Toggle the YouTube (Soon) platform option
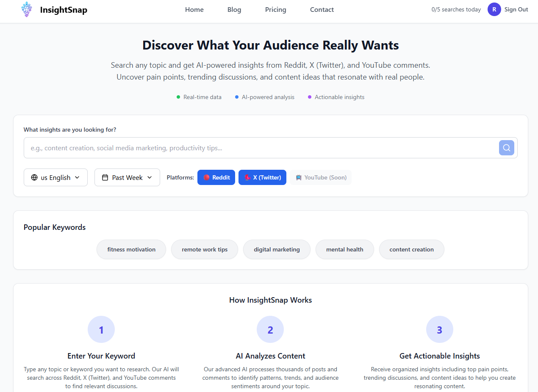This screenshot has height=392, width=538. tap(321, 177)
